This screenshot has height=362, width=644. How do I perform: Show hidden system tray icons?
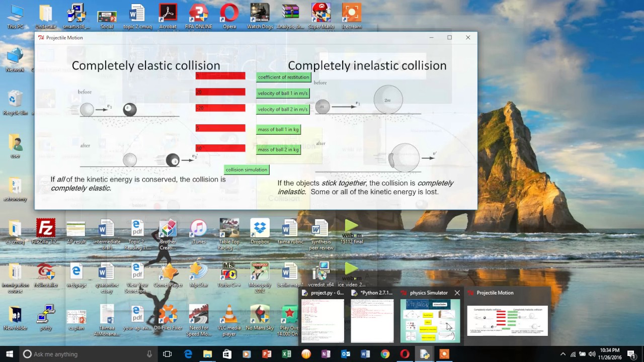tap(562, 354)
